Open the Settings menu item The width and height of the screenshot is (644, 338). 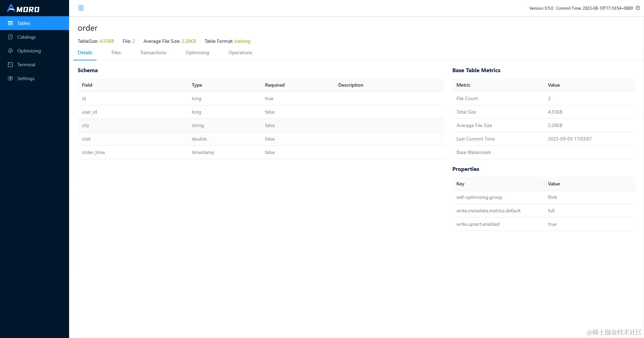coord(35,78)
